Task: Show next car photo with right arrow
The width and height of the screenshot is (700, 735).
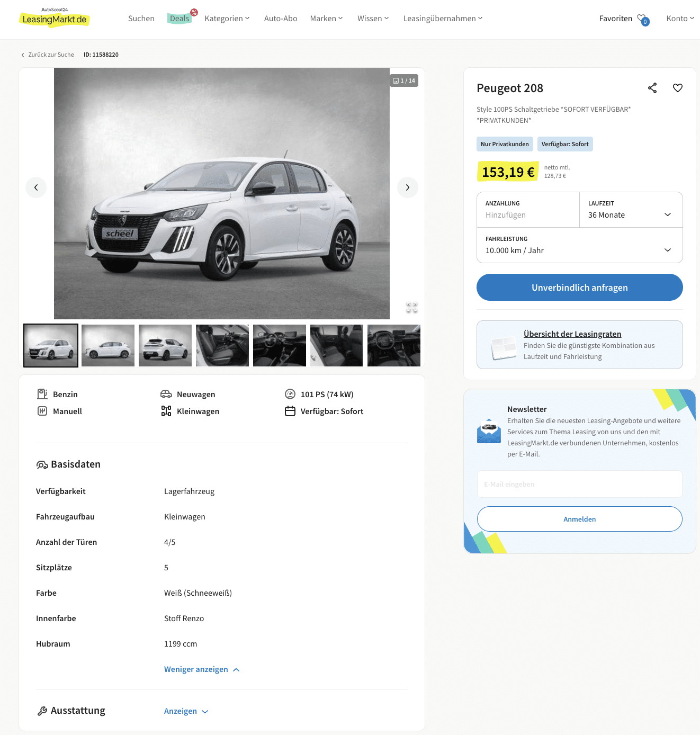Action: [x=408, y=187]
